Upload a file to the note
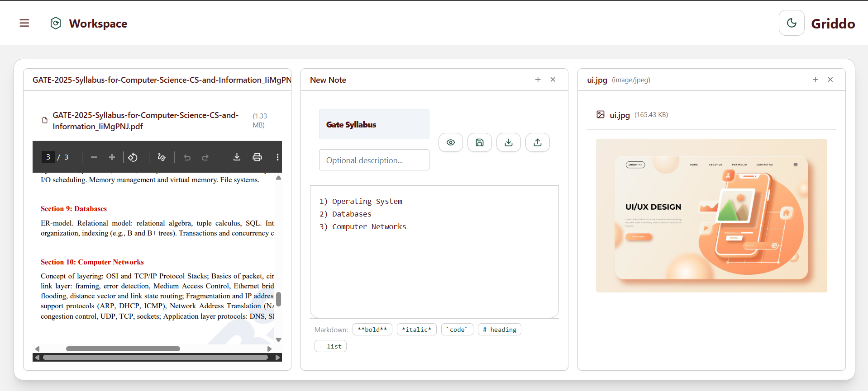 [538, 142]
